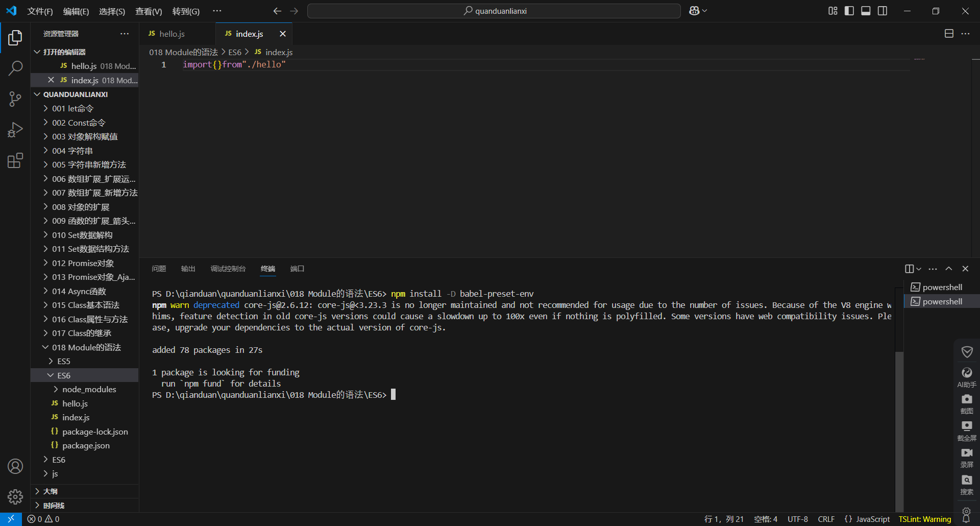Expand the 大纲 outline section
980x526 pixels.
[x=85, y=491]
